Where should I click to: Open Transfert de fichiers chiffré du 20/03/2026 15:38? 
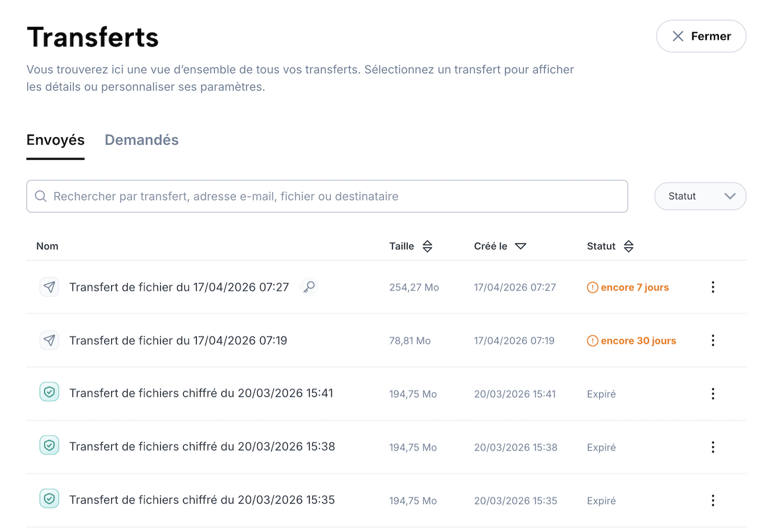(x=202, y=447)
